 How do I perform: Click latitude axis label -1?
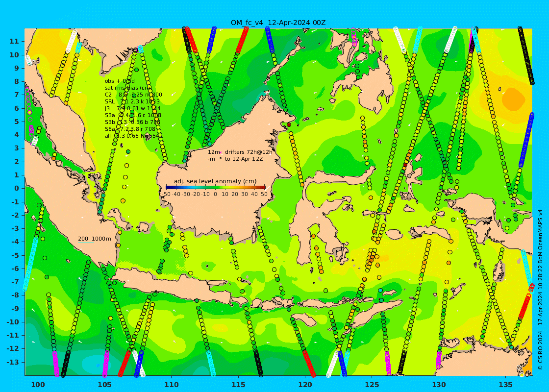point(15,202)
